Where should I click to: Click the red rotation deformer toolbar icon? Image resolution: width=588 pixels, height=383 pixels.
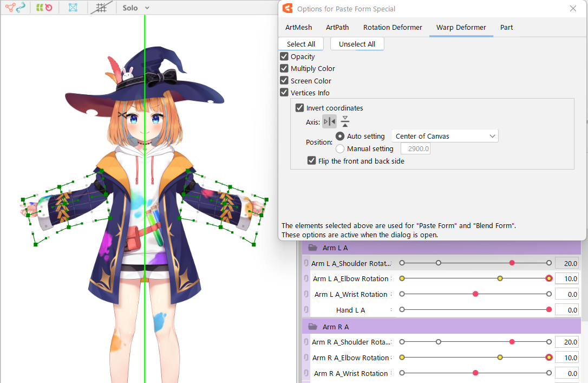click(x=49, y=8)
